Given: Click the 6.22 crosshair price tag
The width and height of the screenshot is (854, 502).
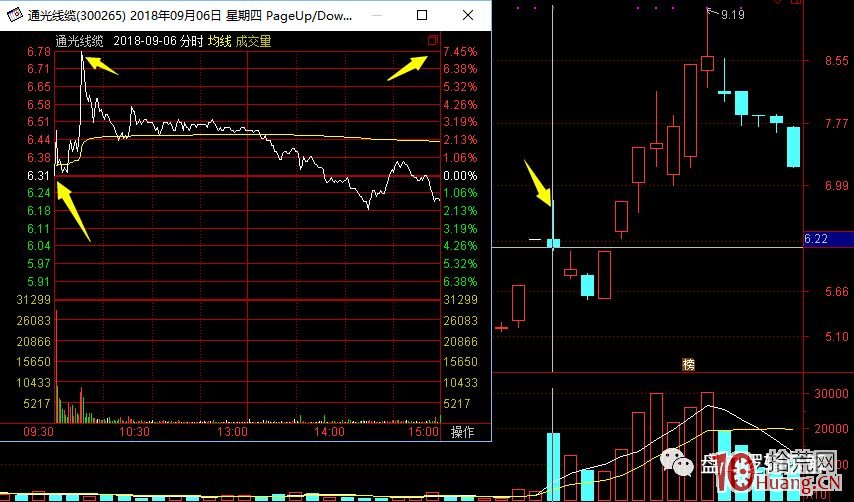Looking at the screenshot, I should coord(828,238).
